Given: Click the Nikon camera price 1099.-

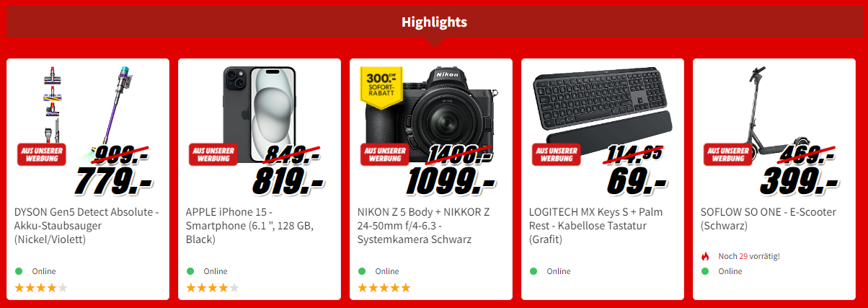Looking at the screenshot, I should tap(451, 180).
